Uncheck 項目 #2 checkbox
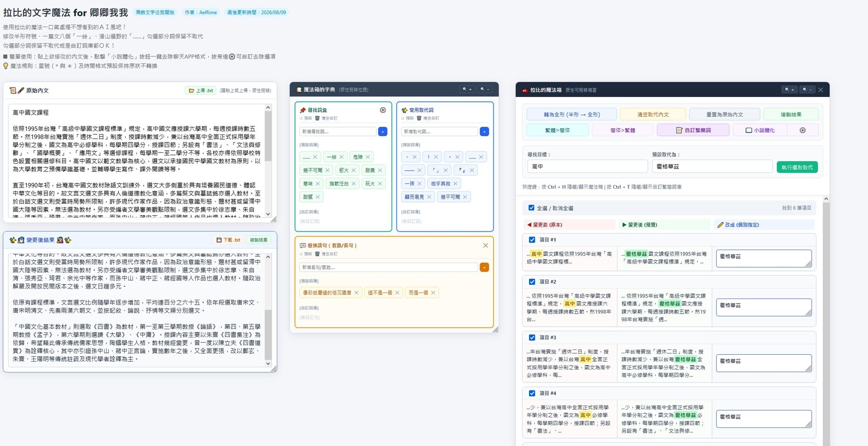This screenshot has height=446, width=868. coord(532,281)
